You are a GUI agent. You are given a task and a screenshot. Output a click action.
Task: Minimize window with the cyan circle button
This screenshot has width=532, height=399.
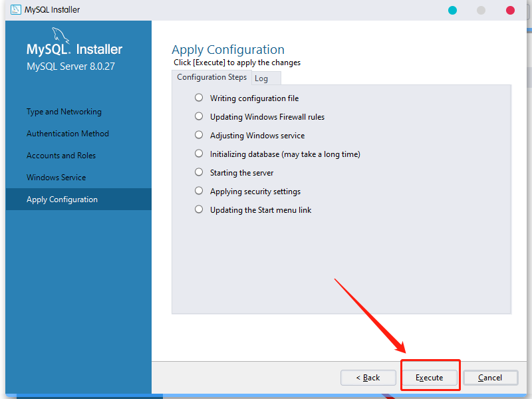coord(453,10)
